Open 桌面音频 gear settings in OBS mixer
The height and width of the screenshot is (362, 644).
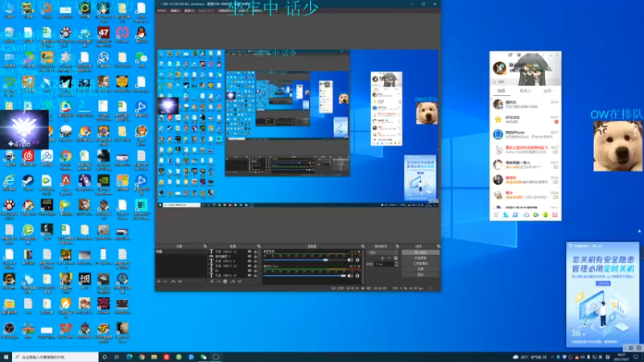point(357,260)
